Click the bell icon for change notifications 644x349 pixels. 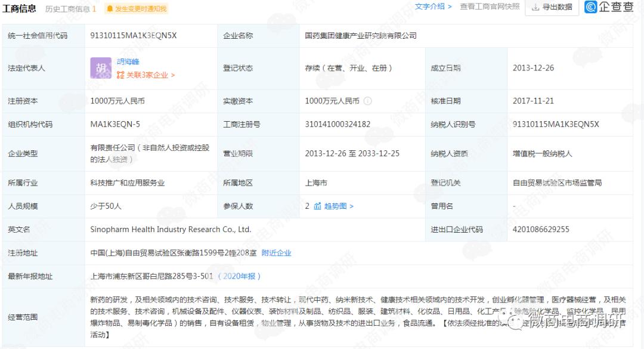click(109, 9)
